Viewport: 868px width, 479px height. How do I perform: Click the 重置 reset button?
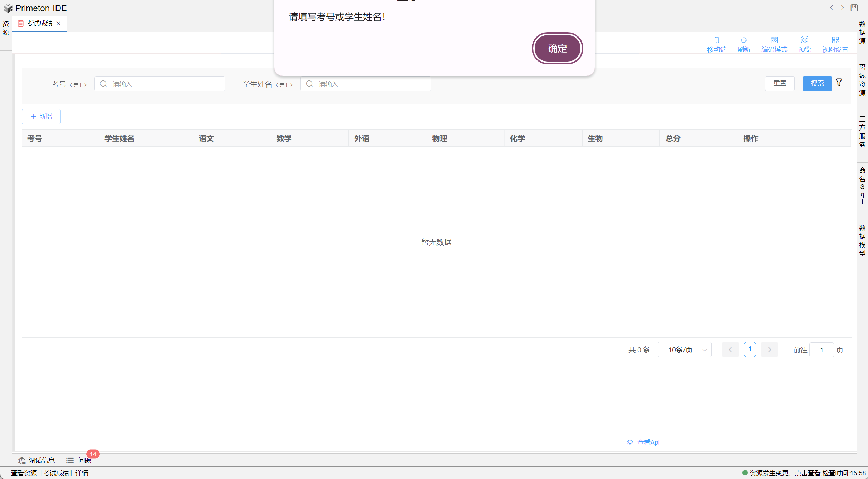[x=780, y=83]
